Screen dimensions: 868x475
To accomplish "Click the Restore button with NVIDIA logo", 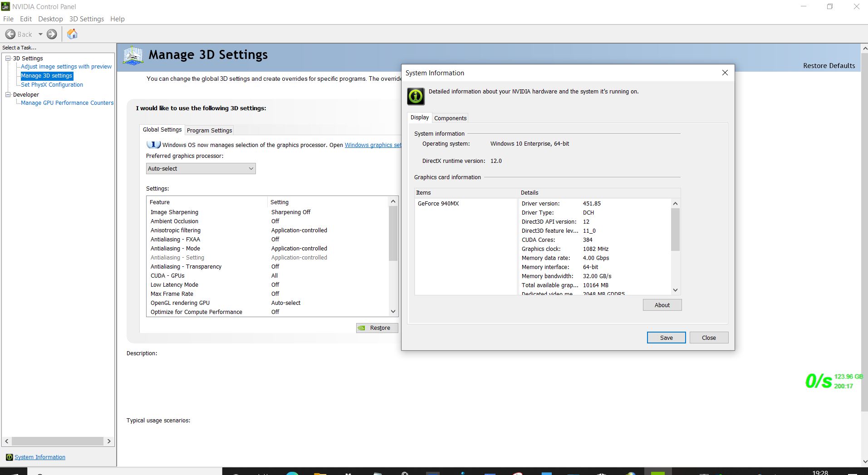I will coord(377,328).
